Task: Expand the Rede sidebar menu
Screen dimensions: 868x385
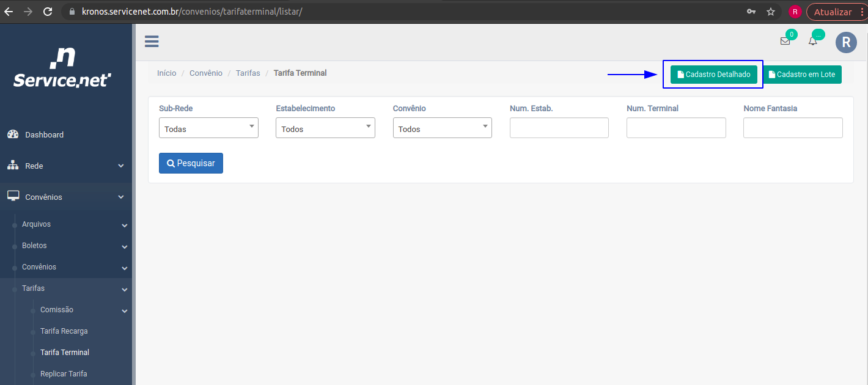Action: 65,166
